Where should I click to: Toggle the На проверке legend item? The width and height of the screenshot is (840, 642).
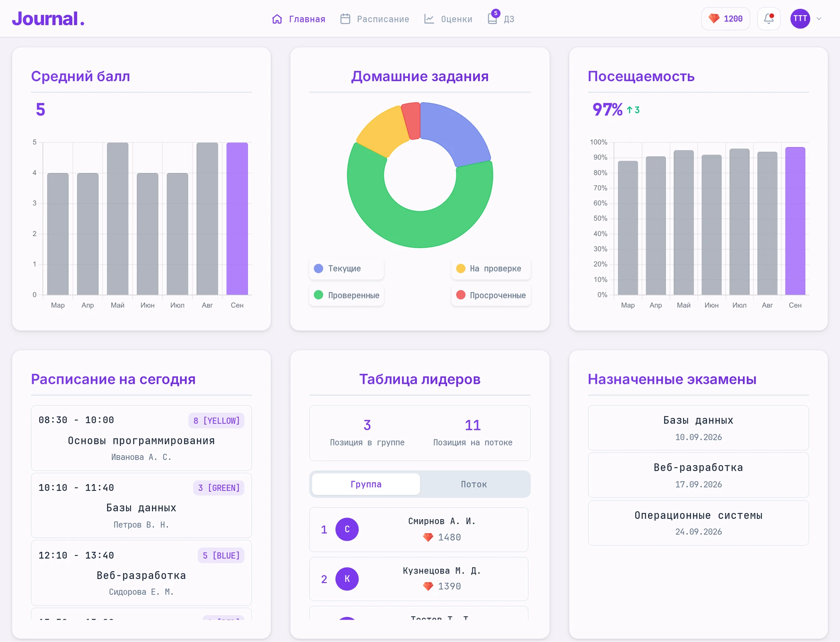(x=491, y=268)
